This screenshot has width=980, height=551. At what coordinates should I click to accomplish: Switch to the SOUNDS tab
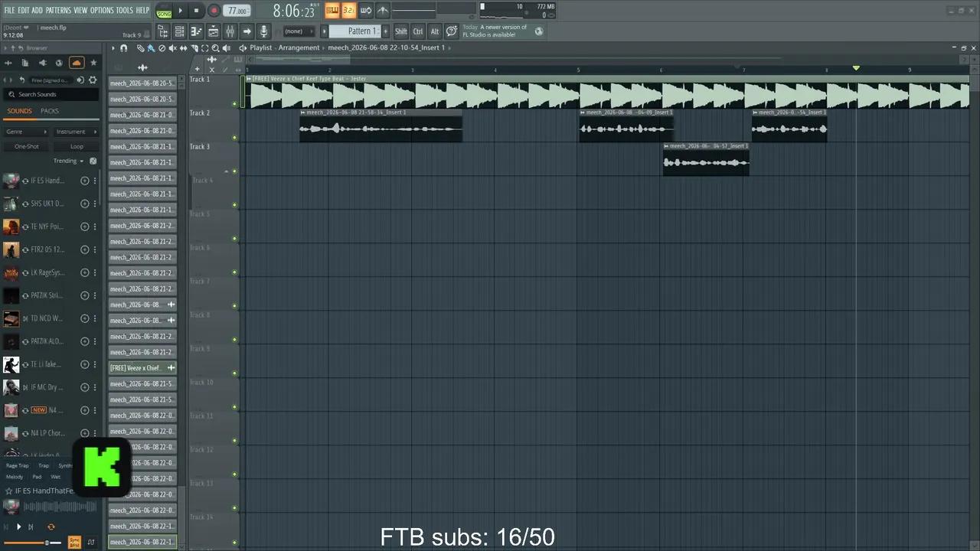pyautogui.click(x=19, y=111)
